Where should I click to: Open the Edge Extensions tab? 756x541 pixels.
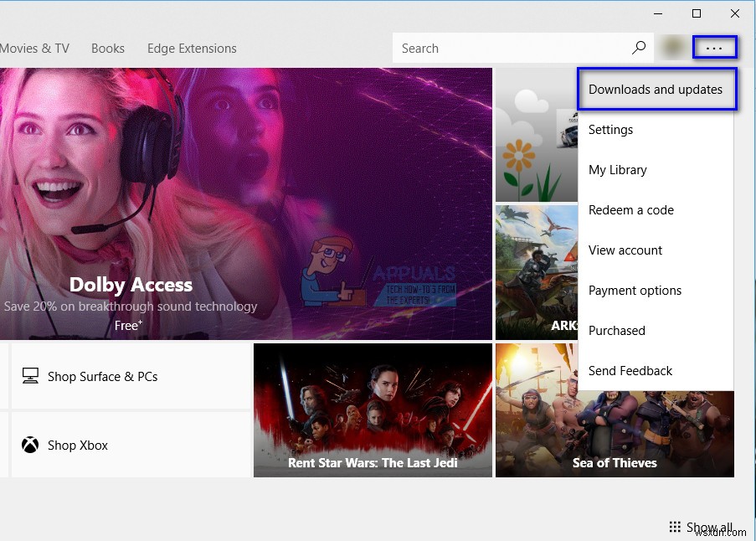click(x=192, y=49)
